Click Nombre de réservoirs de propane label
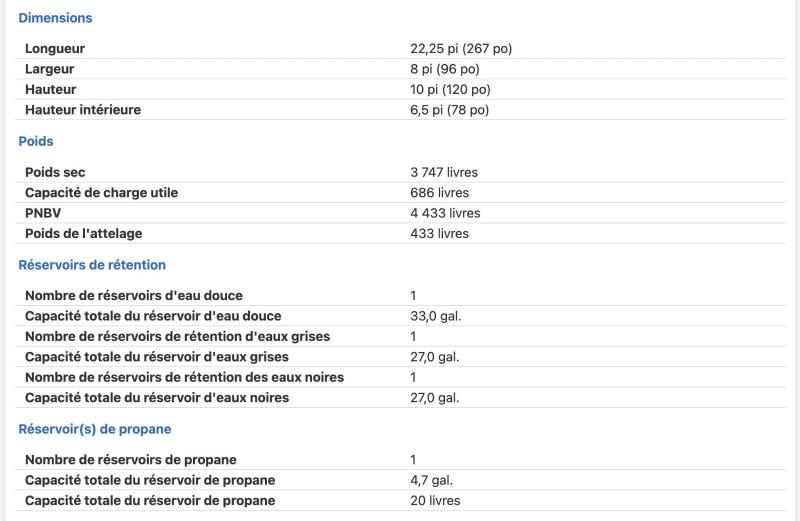The image size is (800, 521). [131, 460]
